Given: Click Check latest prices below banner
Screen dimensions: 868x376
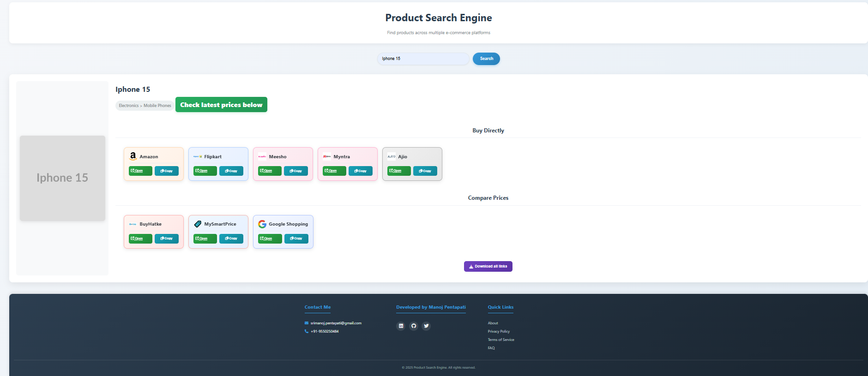Looking at the screenshot, I should pyautogui.click(x=221, y=105).
